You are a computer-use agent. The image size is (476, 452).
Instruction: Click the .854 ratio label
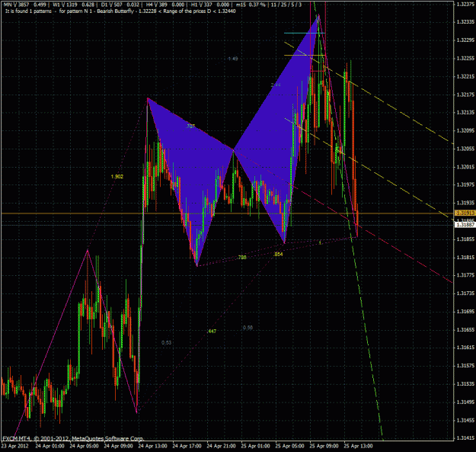[278, 254]
